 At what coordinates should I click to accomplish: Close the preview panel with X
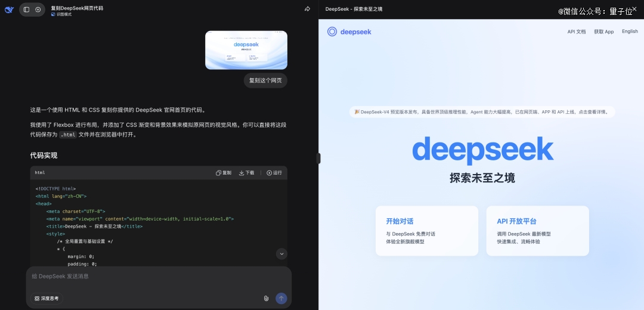tap(634, 9)
